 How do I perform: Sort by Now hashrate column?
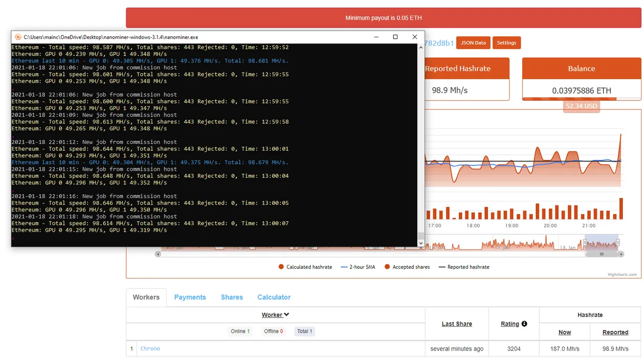[565, 332]
